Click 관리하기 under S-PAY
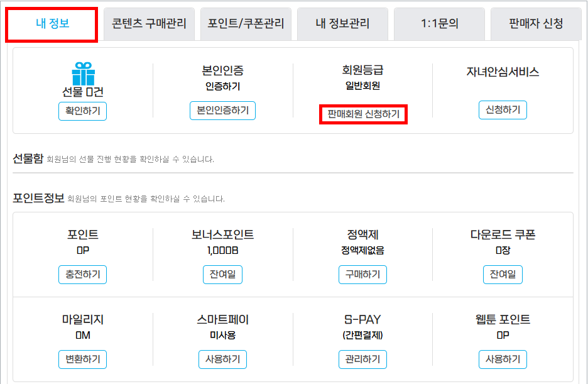The height and width of the screenshot is (384, 588). (x=362, y=359)
